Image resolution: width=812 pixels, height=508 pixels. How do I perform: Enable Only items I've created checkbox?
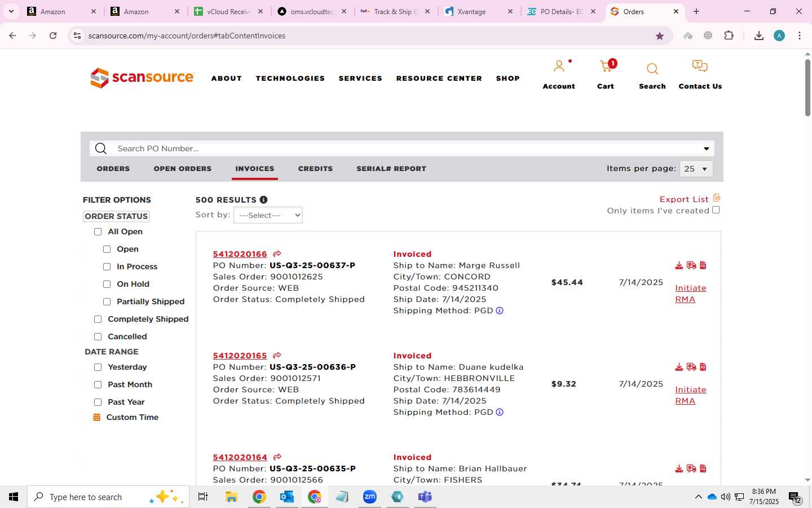coord(716,210)
